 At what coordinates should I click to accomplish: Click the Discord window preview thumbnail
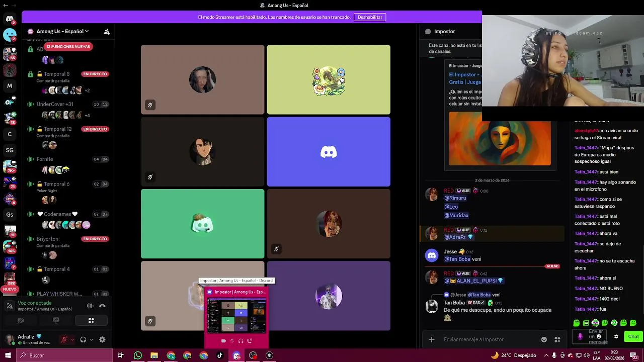pyautogui.click(x=236, y=315)
